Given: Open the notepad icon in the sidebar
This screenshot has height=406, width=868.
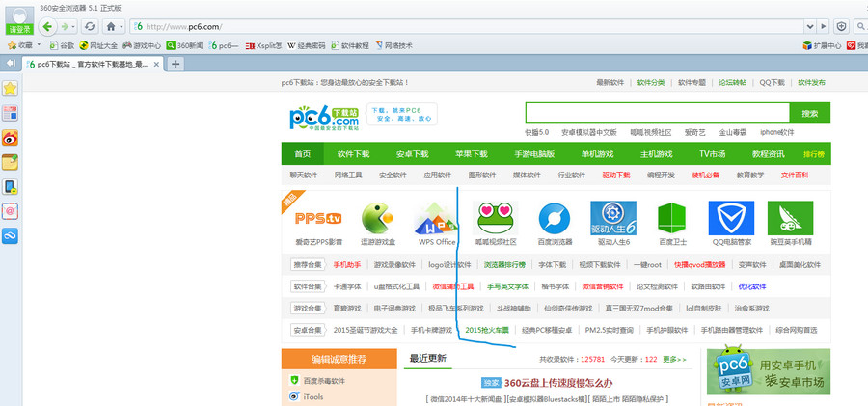Looking at the screenshot, I should [10, 162].
